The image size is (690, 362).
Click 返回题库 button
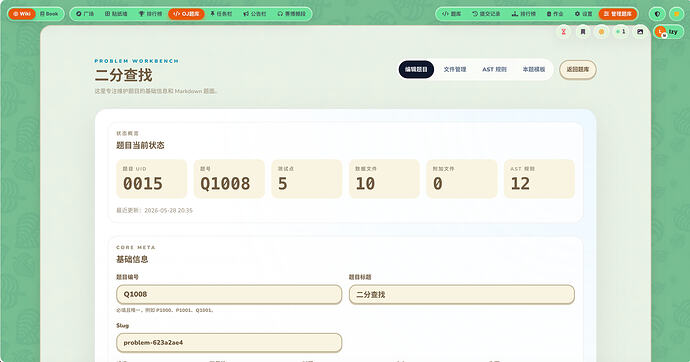578,69
